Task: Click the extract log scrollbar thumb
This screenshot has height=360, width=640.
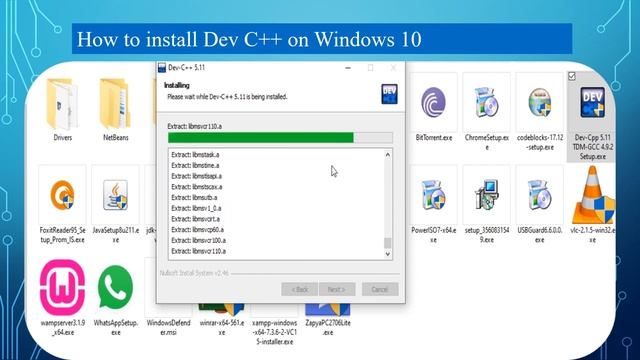Action: click(388, 243)
